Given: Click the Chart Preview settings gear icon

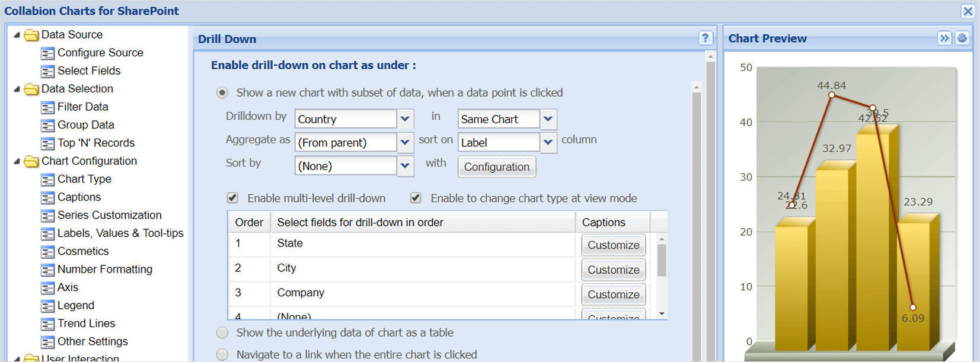Looking at the screenshot, I should [962, 39].
